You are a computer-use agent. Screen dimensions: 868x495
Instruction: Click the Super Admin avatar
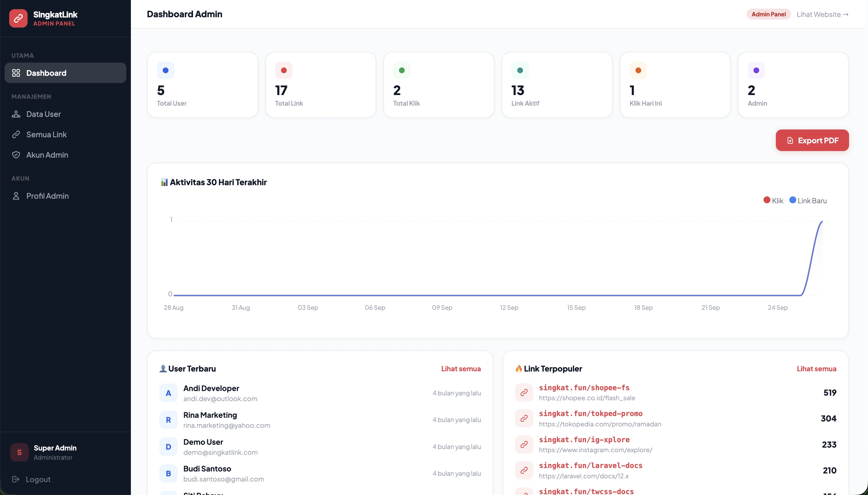(19, 452)
